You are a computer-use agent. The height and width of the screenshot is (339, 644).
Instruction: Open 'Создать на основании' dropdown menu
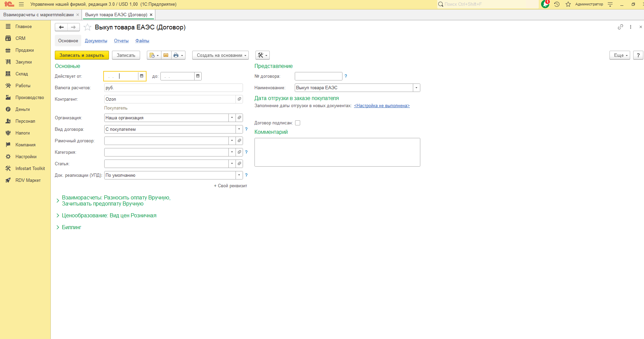click(220, 55)
